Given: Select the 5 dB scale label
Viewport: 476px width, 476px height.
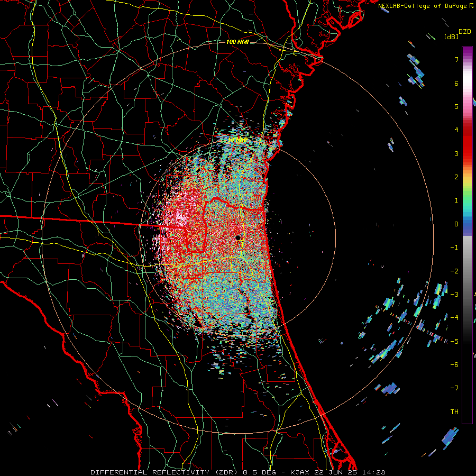Looking at the screenshot, I should pos(456,106).
